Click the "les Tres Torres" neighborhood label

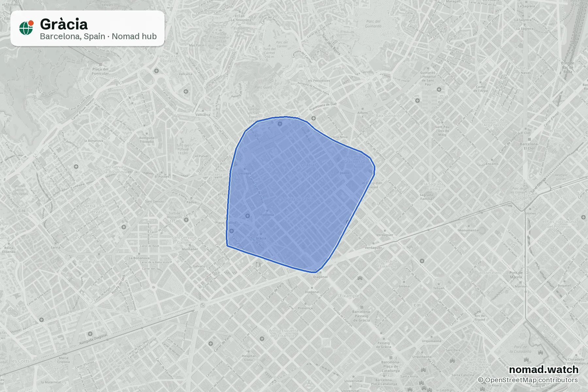[92, 261]
